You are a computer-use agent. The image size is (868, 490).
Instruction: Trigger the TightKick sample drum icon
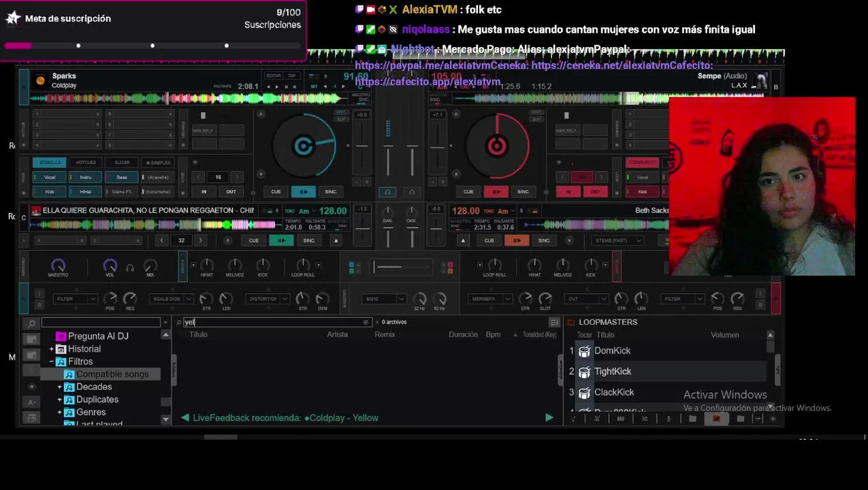(x=584, y=372)
